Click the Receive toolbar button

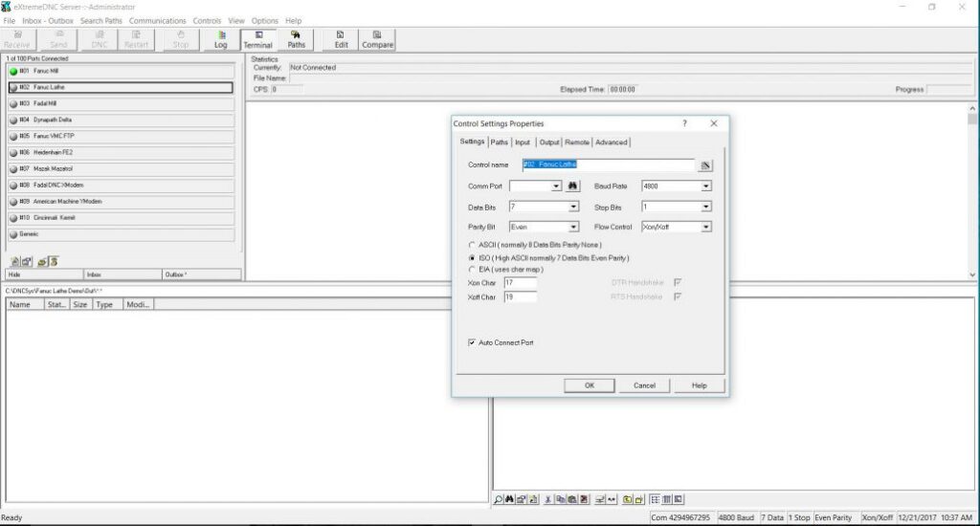pyautogui.click(x=17, y=39)
